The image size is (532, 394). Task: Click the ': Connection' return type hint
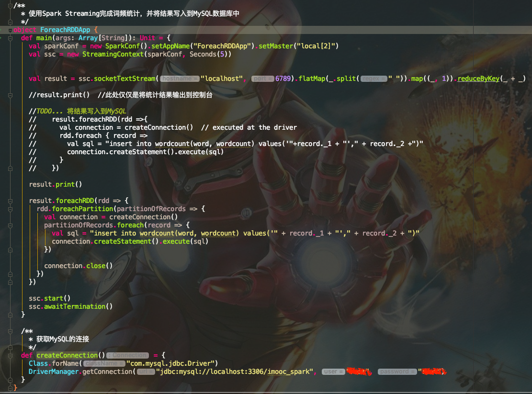pos(127,355)
